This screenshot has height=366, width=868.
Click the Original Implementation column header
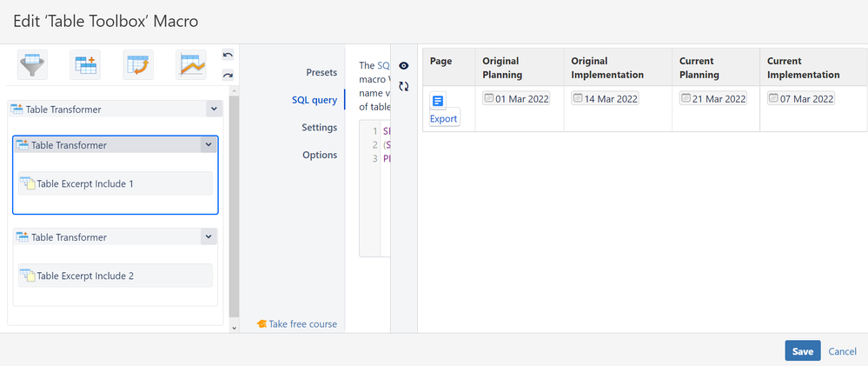point(619,67)
